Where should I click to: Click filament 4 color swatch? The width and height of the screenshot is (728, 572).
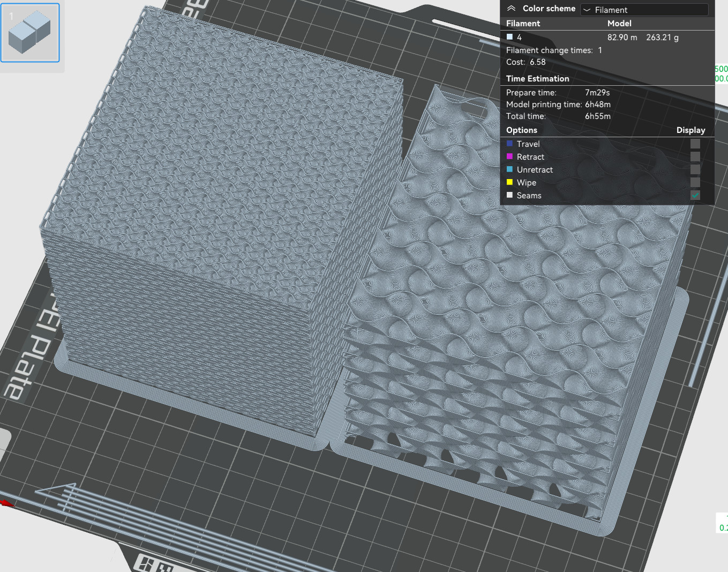510,37
